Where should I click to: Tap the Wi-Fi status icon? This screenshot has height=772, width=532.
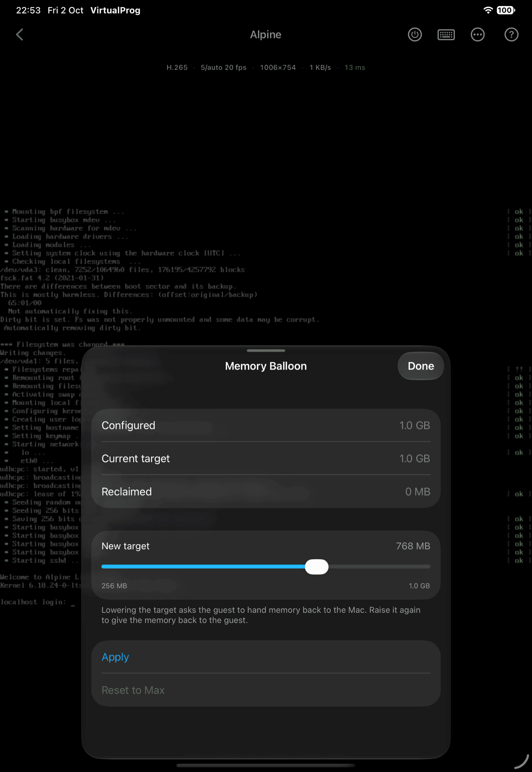pos(488,10)
